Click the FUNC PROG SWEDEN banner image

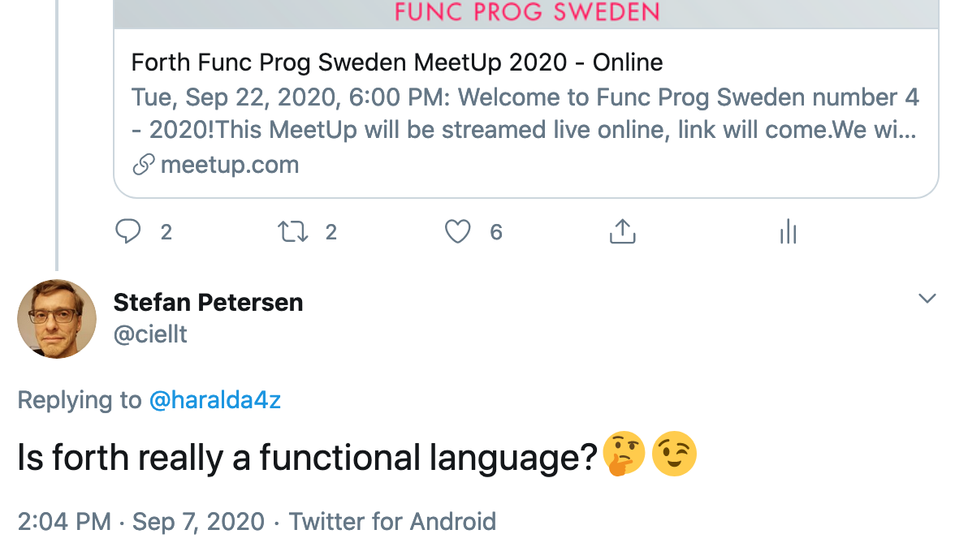tap(526, 13)
